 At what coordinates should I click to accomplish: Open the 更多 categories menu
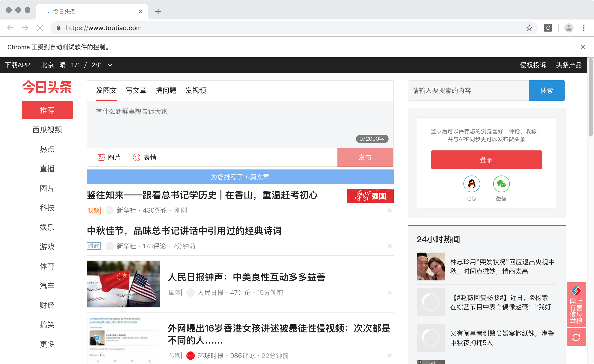point(47,344)
